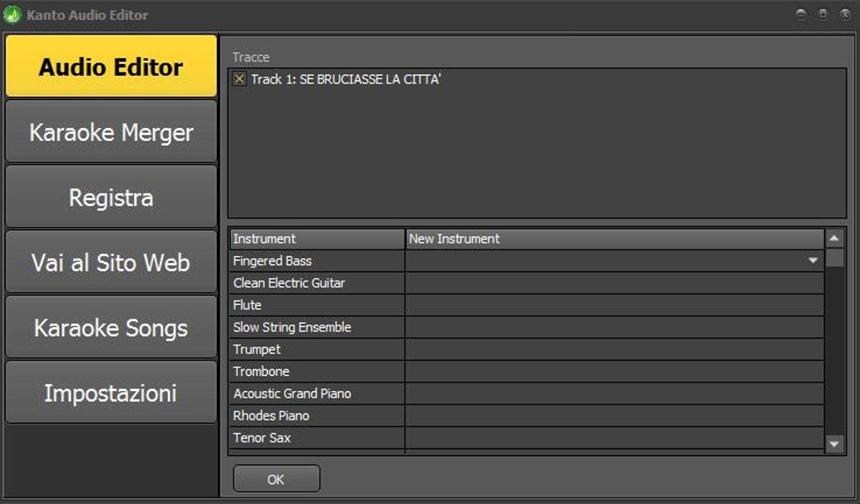This screenshot has height=504, width=860.
Task: Click New Instrument cell for Flute
Action: [615, 305]
